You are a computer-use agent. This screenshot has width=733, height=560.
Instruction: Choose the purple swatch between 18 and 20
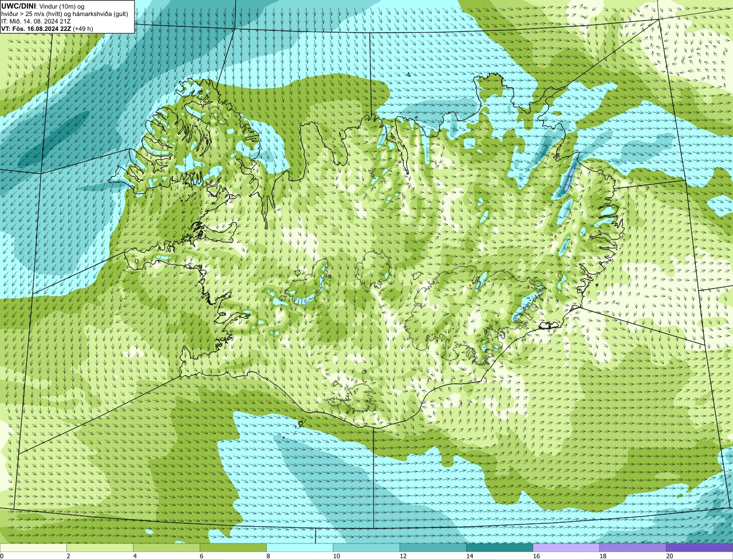pos(633,547)
